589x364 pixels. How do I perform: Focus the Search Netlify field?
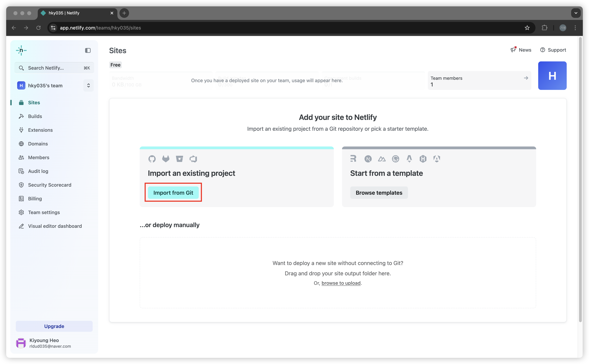point(54,68)
